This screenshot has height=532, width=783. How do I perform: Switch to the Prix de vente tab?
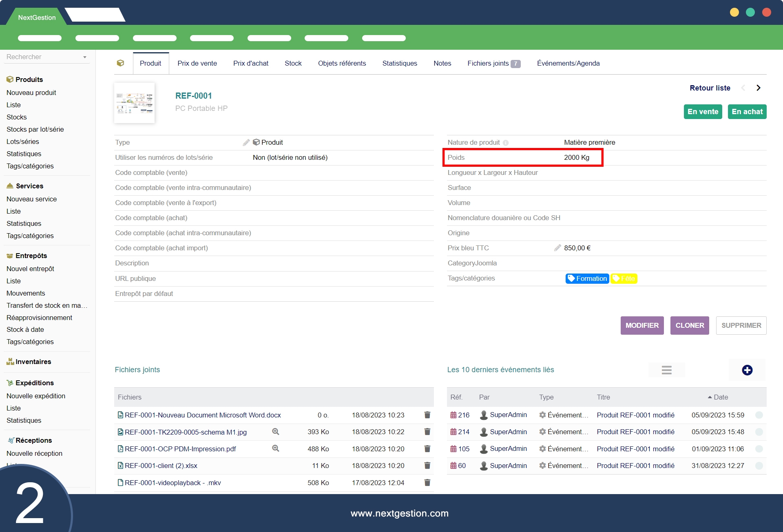click(x=197, y=63)
